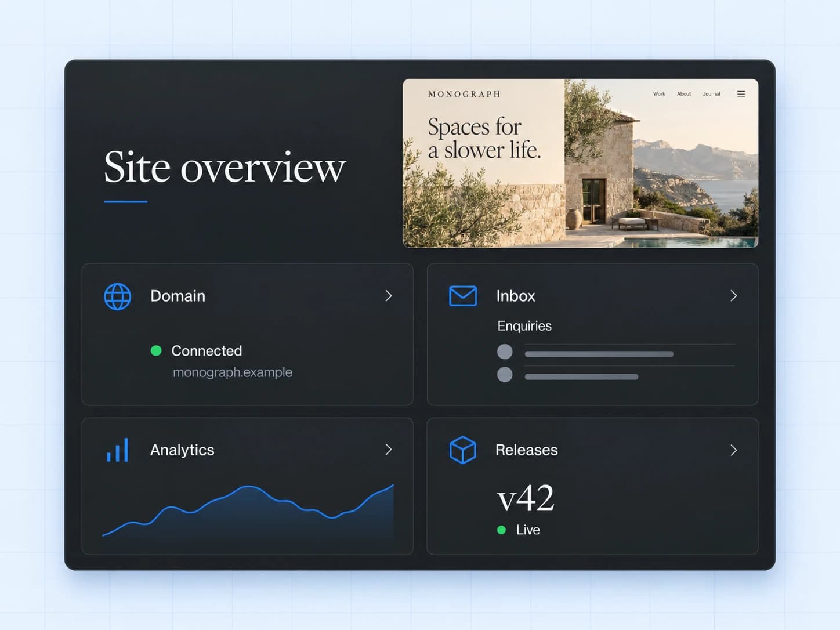Image resolution: width=840 pixels, height=630 pixels.
Task: Open the site preview thumbnail
Action: pyautogui.click(x=581, y=163)
